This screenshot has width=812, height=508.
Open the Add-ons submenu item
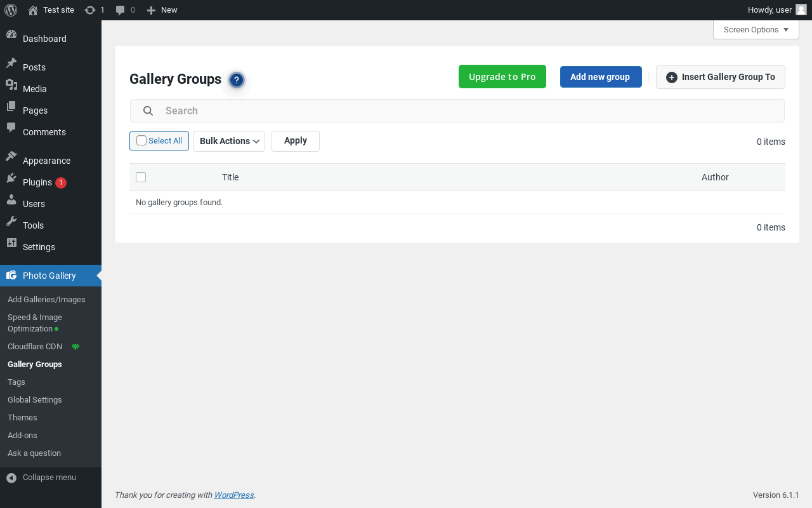coord(22,436)
